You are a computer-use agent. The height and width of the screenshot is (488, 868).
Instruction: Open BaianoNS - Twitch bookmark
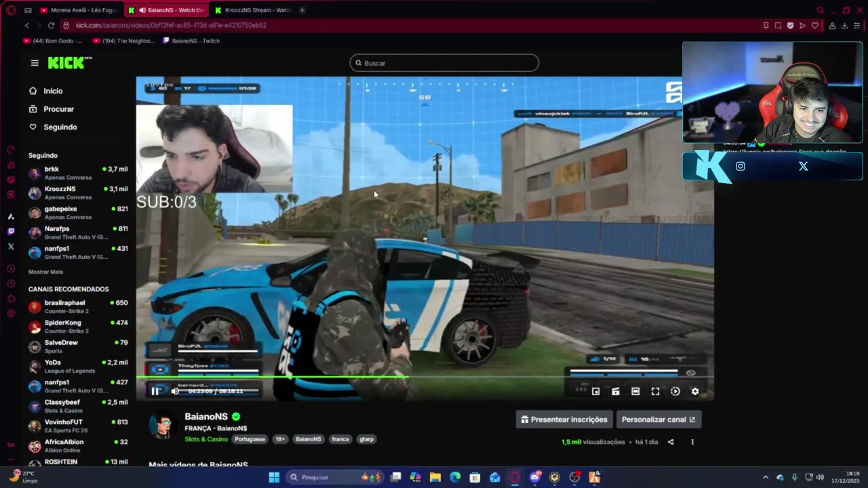pos(191,41)
